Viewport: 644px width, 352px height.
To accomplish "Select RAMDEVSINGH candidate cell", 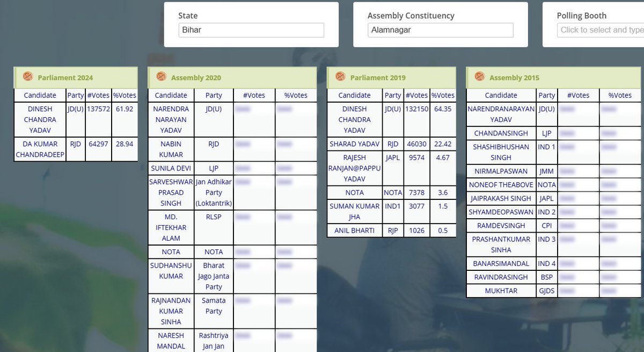I will tap(501, 226).
